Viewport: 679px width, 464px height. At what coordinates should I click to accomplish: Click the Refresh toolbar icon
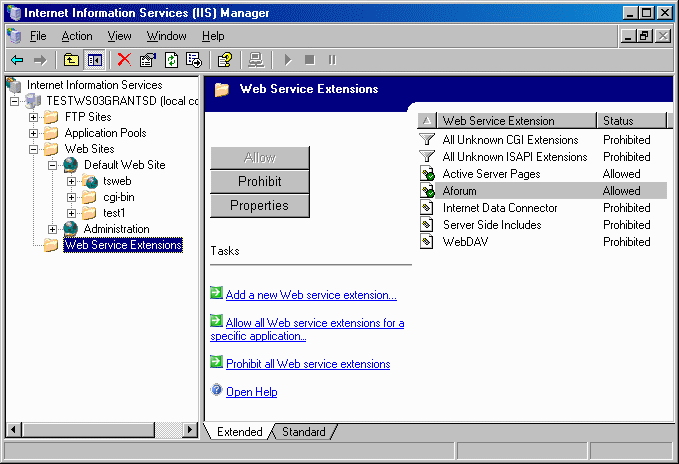171,60
